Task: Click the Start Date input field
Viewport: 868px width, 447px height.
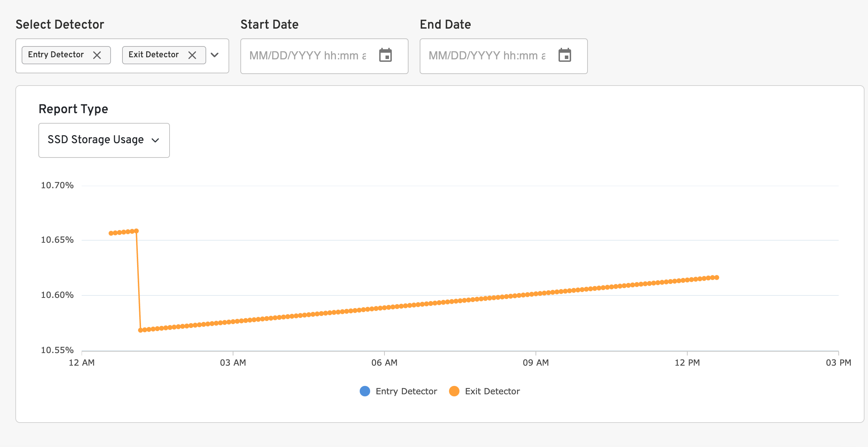Action: click(307, 56)
